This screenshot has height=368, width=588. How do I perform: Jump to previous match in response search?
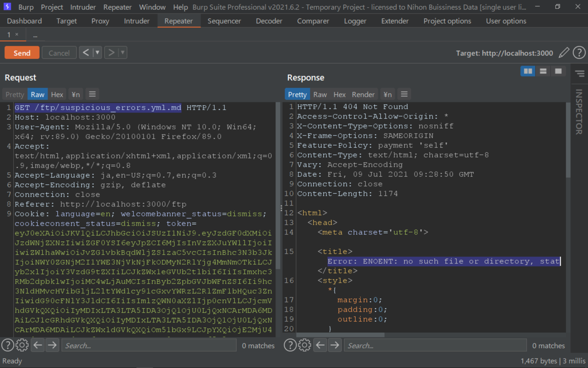tap(320, 345)
